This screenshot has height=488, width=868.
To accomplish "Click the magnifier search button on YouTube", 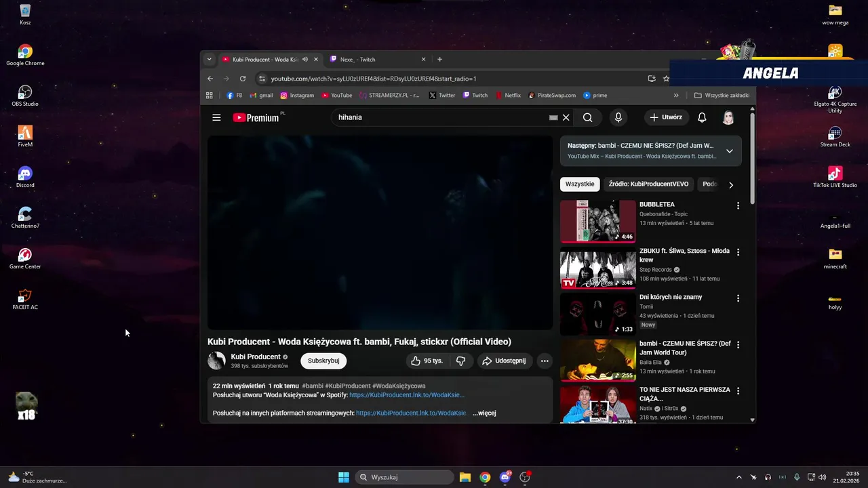I will coord(588,117).
